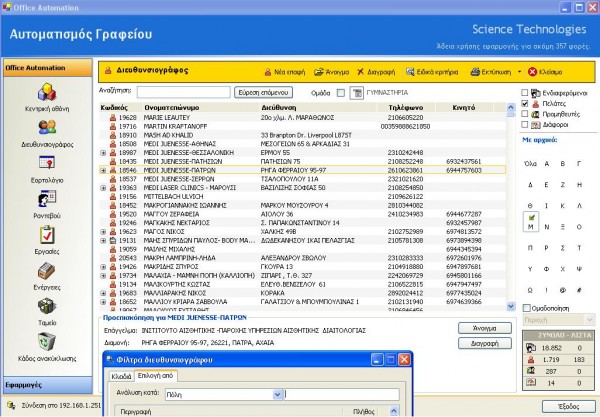Sort by Ονοματεπώνυμο column header
600x417 pixels.
pyautogui.click(x=201, y=108)
